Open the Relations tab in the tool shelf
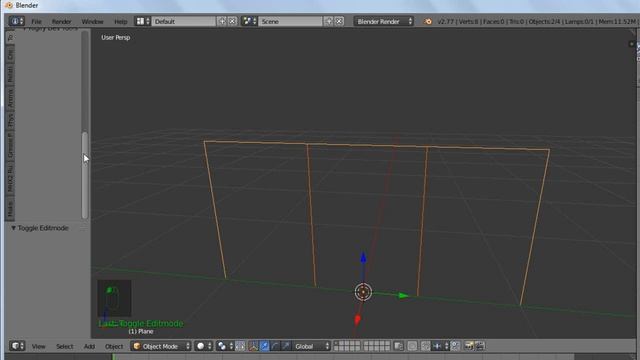640x360 pixels. point(10,74)
